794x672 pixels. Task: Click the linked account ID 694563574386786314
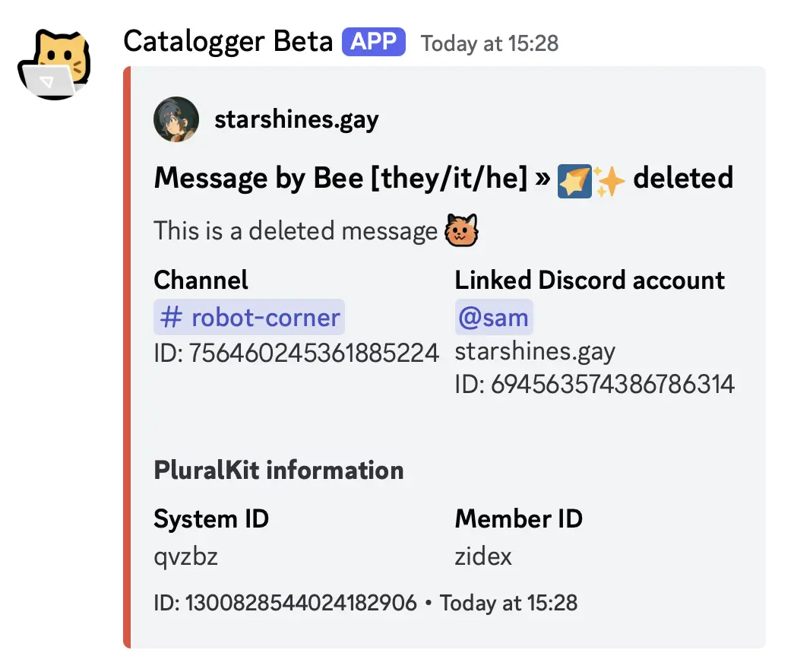click(x=594, y=385)
